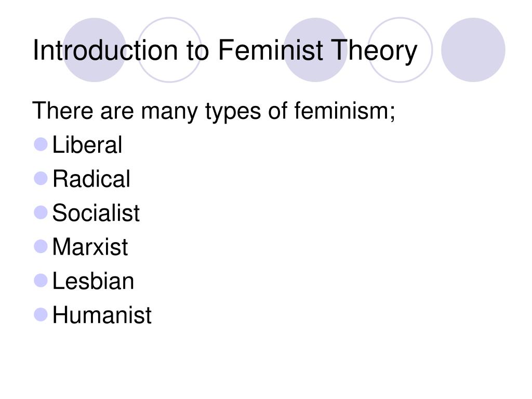Select the word 'Radical'
532x399 pixels.
(91, 179)
